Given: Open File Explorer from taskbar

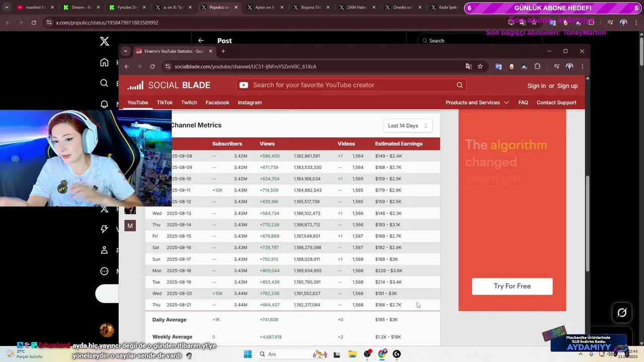Looking at the screenshot, I should pyautogui.click(x=352, y=354).
